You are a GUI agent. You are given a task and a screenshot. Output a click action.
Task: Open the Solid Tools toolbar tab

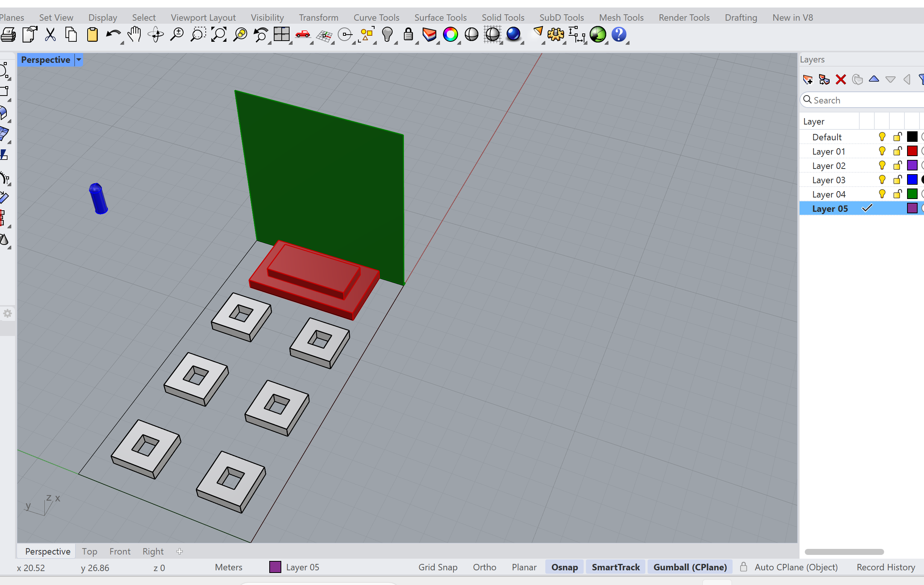503,18
